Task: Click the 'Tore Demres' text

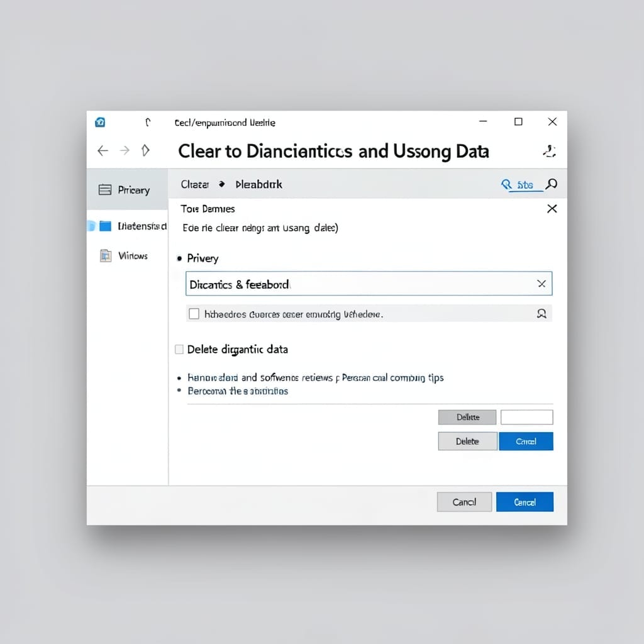Action: pos(208,209)
